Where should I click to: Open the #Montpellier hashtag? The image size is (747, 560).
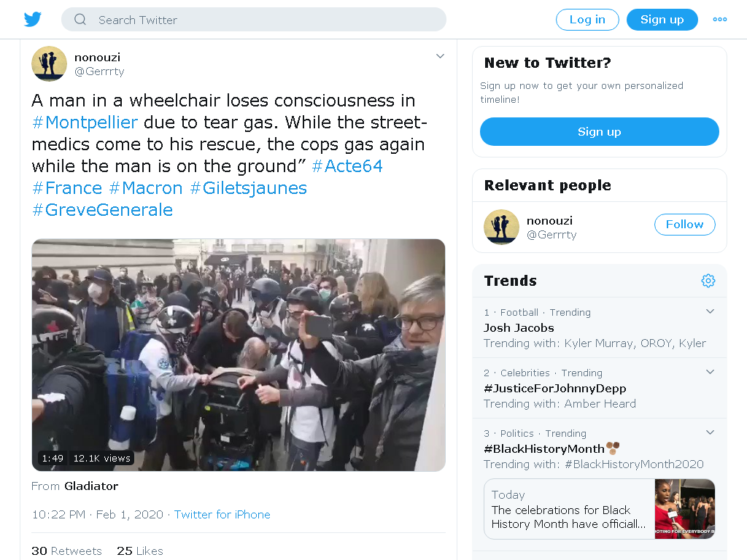pyautogui.click(x=85, y=122)
